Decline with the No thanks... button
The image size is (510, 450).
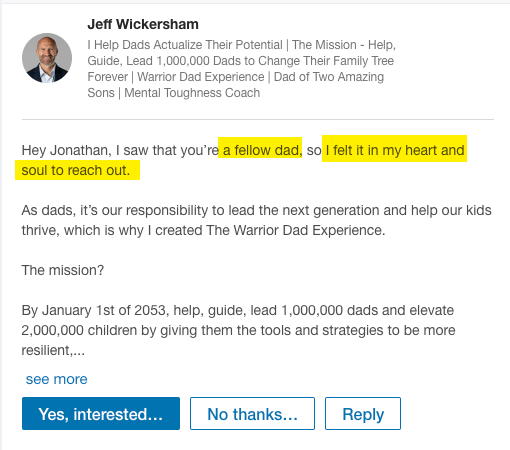click(x=252, y=414)
